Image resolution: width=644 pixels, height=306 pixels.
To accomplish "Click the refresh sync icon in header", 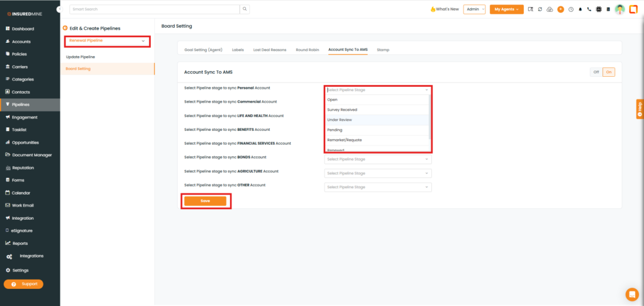I will pos(540,9).
